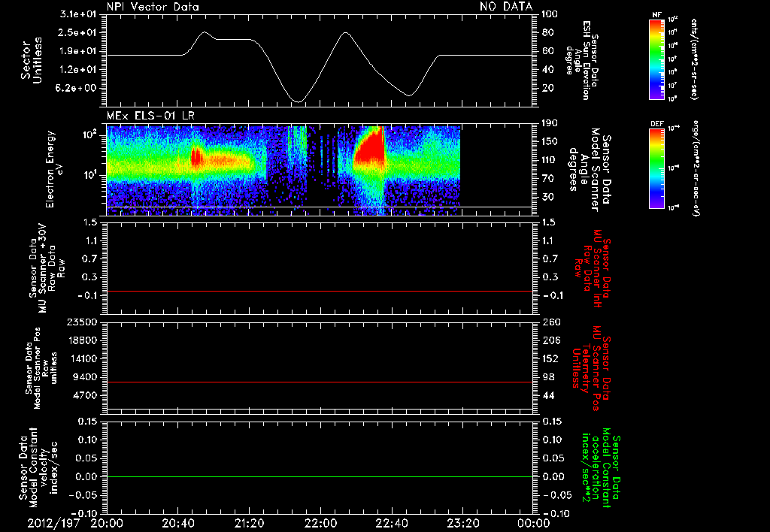Click the red line in scanner position panel
Screen dimensions: 770x532
[x=320, y=382]
